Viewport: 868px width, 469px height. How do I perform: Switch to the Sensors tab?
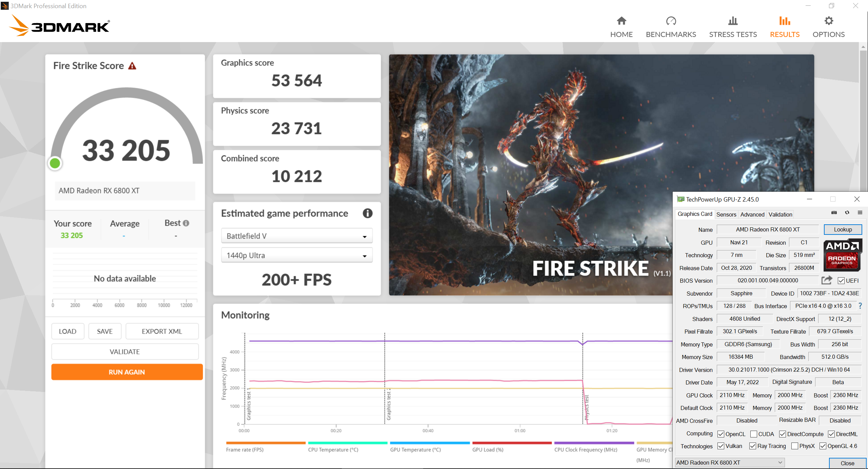pos(726,214)
